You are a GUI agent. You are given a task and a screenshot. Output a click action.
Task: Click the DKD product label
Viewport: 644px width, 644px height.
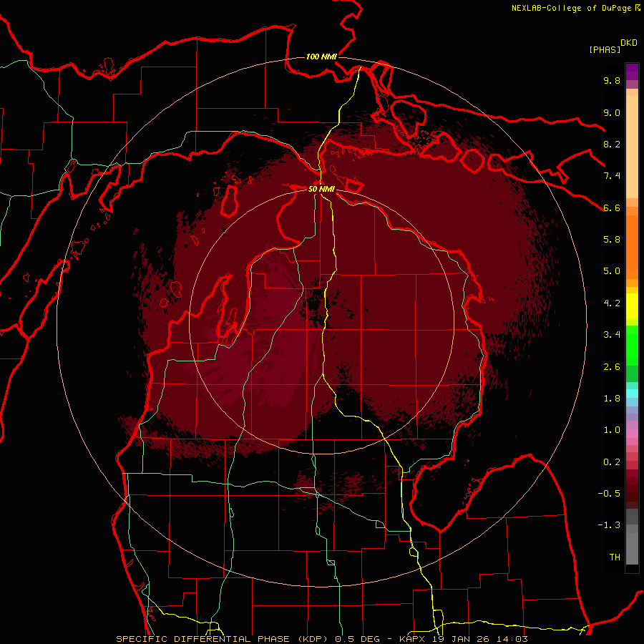click(x=628, y=43)
